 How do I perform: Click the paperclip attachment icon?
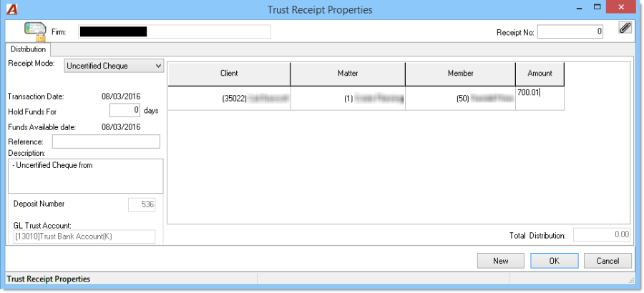[625, 28]
